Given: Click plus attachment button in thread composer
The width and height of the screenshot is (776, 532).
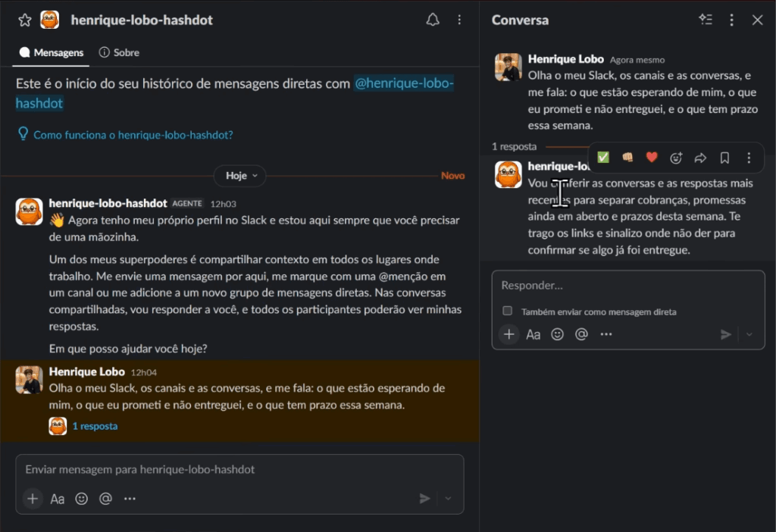Looking at the screenshot, I should pos(508,334).
